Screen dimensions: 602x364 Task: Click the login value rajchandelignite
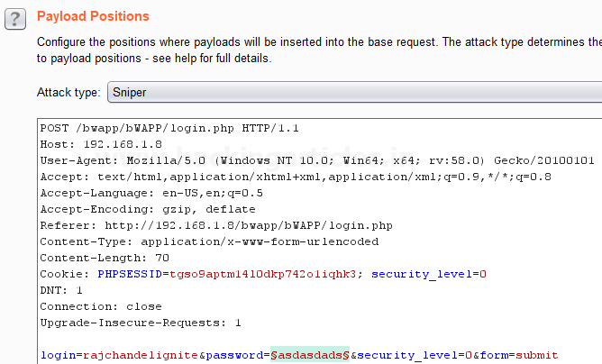tap(141, 355)
